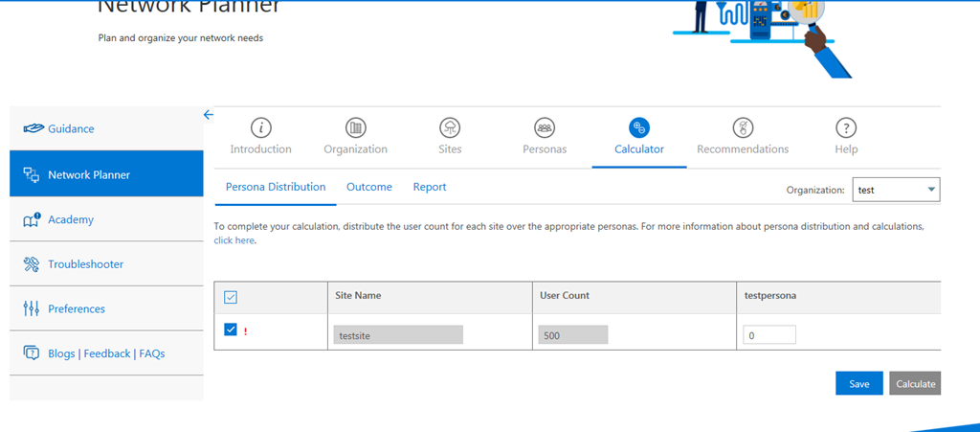Follow the "click here" link
Screen dimensions: 980x432
(234, 240)
